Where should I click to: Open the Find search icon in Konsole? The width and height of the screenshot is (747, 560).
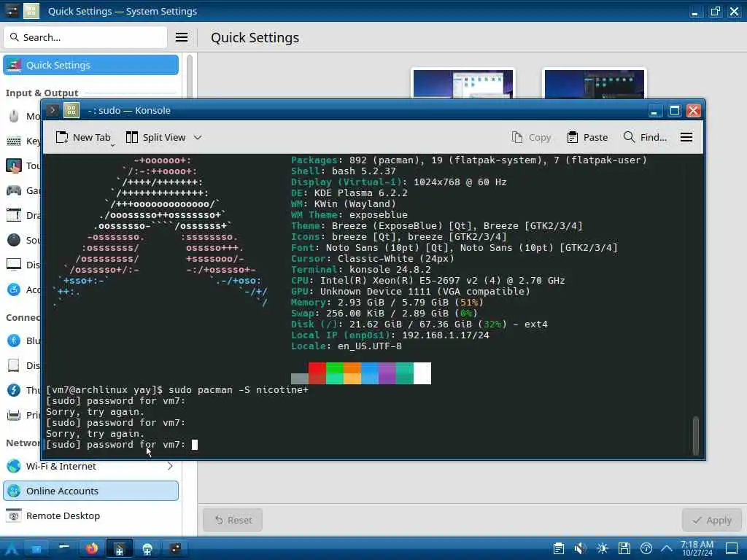(629, 137)
